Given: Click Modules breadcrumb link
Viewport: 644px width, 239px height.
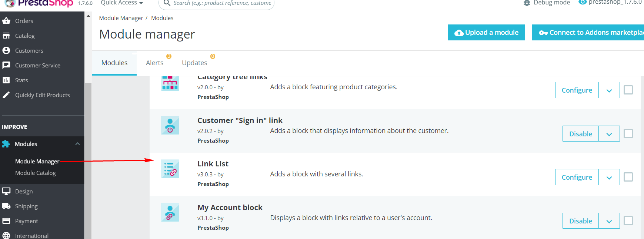Looking at the screenshot, I should point(162,18).
